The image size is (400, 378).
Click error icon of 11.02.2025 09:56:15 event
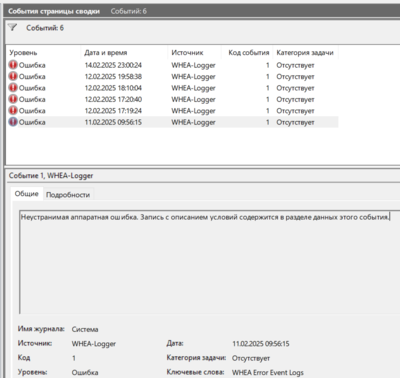tap(13, 122)
